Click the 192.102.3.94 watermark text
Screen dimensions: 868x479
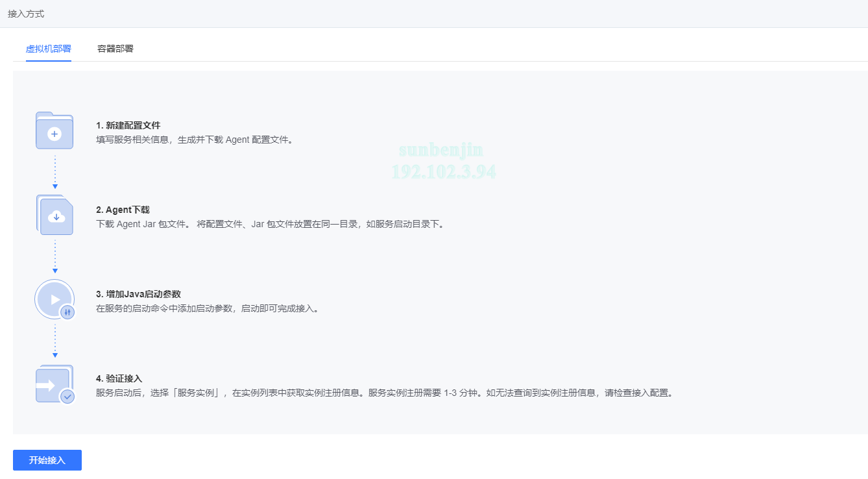tap(444, 172)
